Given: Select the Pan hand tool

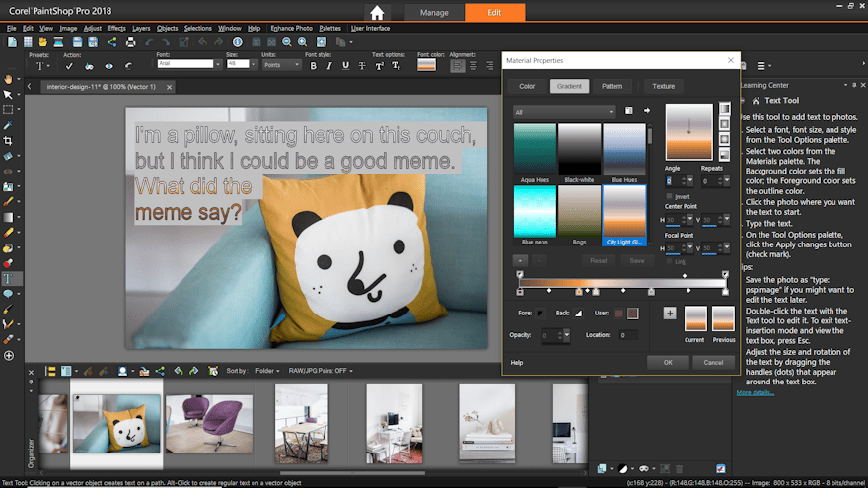Looking at the screenshot, I should click(x=8, y=78).
